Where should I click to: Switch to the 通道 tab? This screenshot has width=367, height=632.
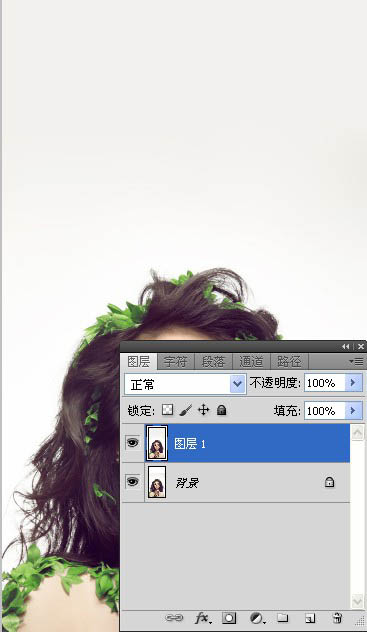click(x=251, y=362)
